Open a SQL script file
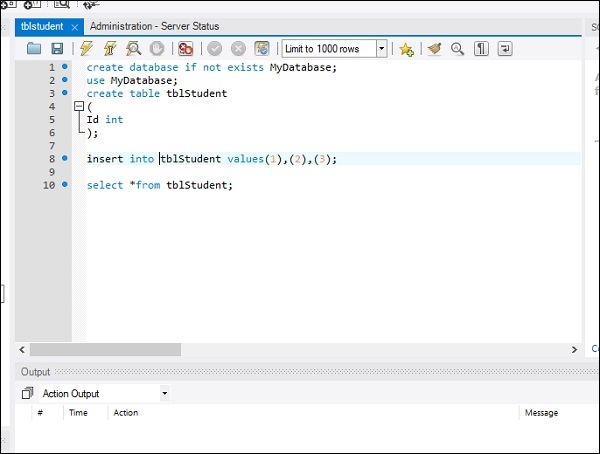 click(x=34, y=49)
